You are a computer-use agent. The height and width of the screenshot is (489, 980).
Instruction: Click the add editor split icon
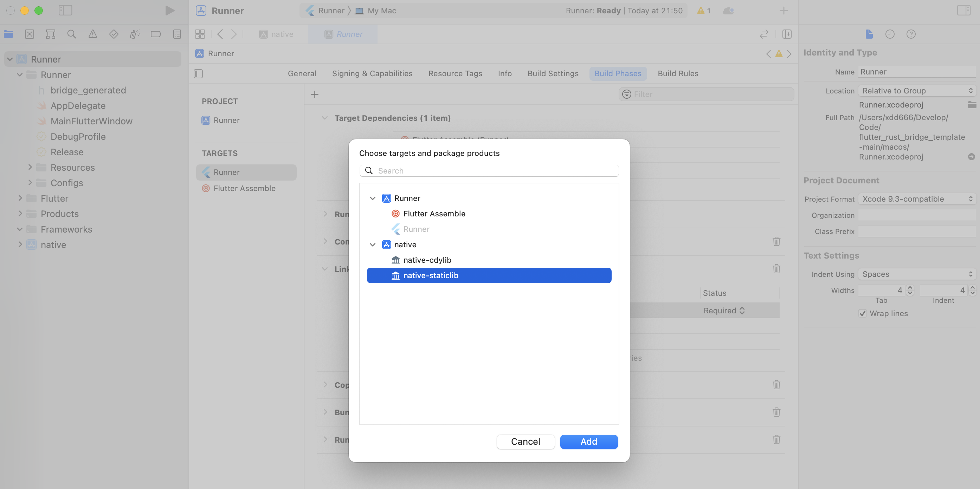[x=787, y=34]
